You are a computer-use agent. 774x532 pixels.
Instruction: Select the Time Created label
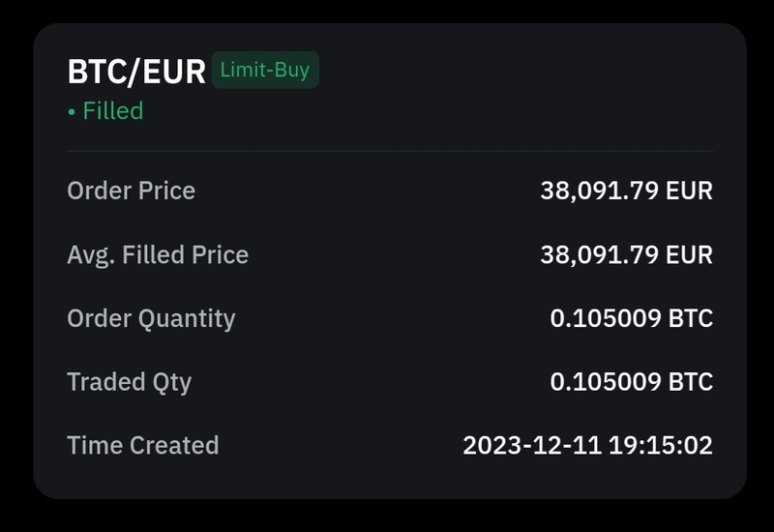click(142, 446)
